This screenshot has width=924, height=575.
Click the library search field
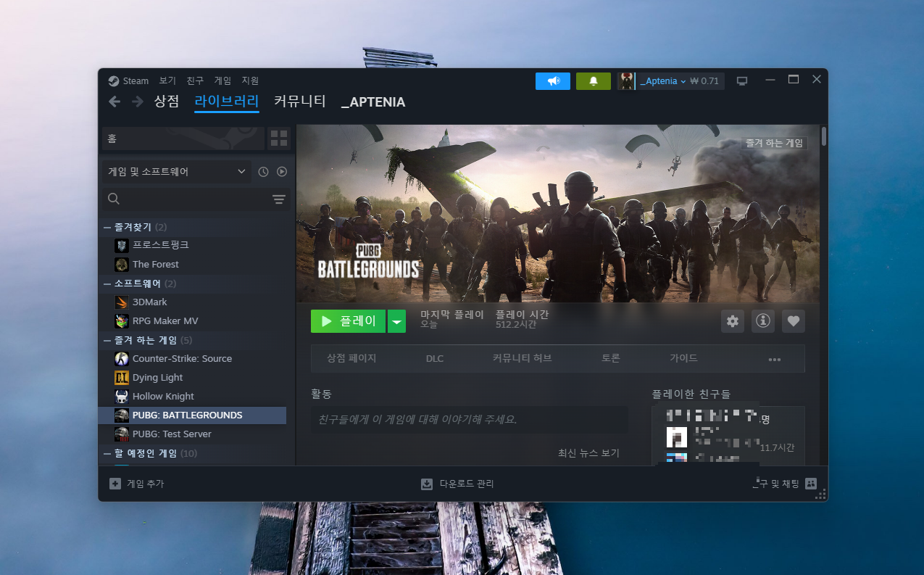click(196, 199)
